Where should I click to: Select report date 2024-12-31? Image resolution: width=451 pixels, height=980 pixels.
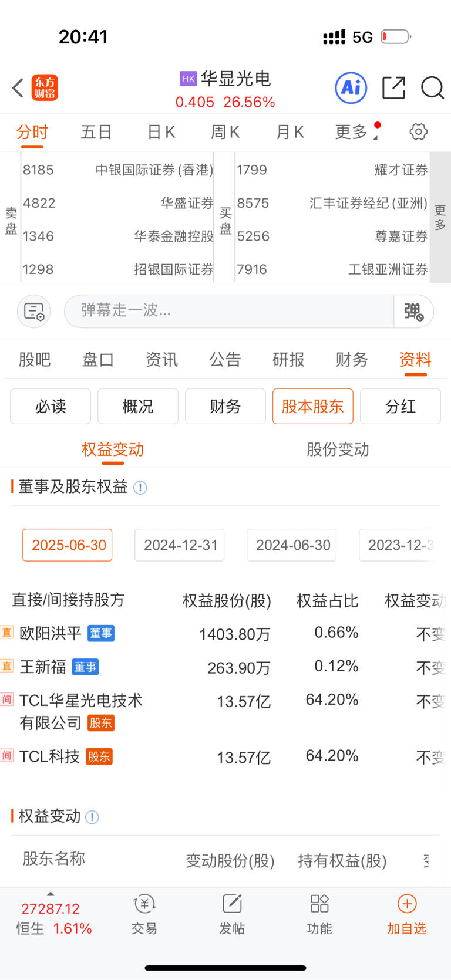pyautogui.click(x=180, y=545)
